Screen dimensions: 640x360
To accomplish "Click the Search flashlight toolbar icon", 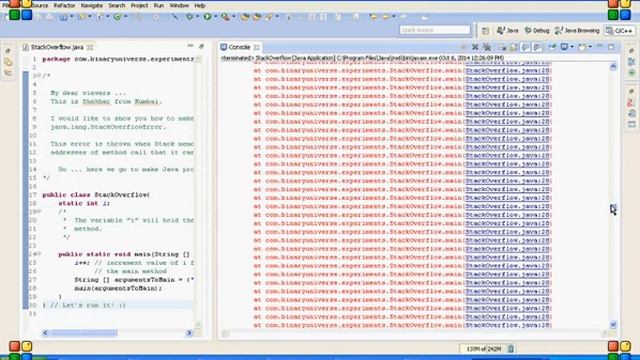I will (269, 17).
